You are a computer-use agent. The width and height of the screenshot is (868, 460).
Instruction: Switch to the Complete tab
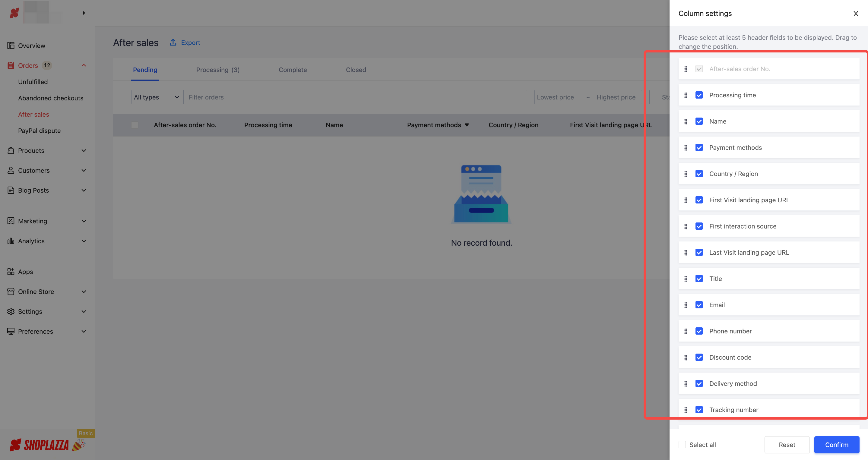pos(293,70)
